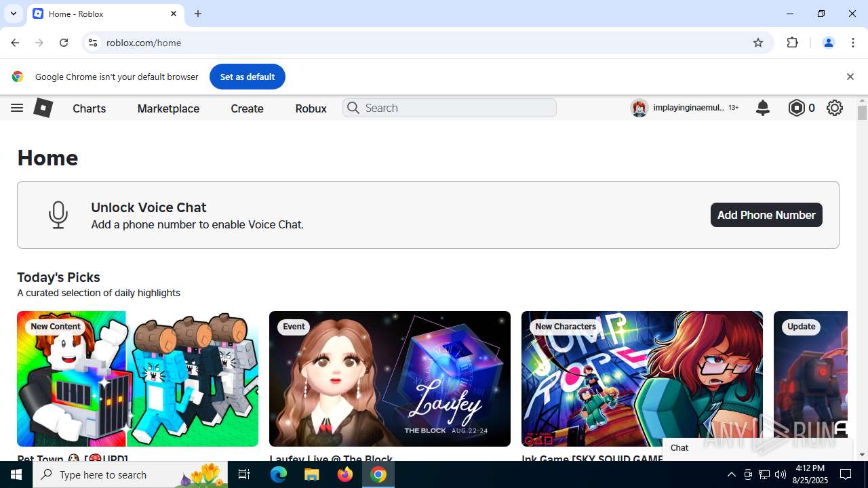Click the Today's Picks heading

coord(58,277)
